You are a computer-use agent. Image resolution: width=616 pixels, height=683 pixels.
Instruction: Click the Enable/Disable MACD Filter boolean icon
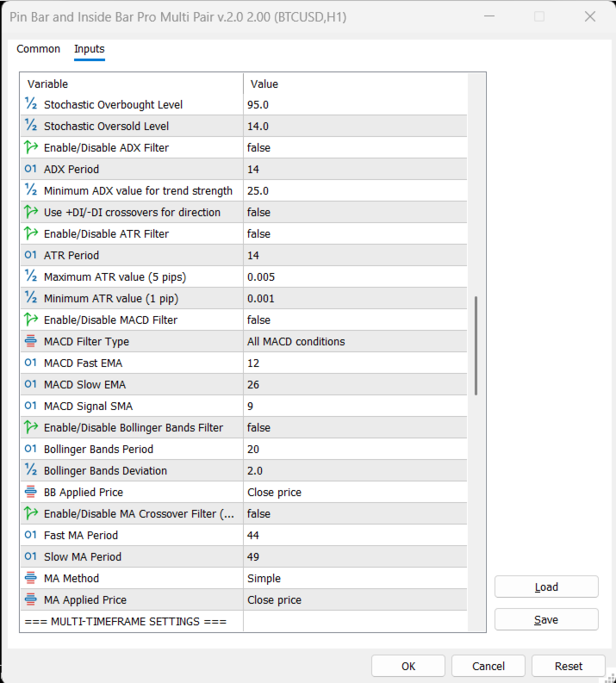pos(31,320)
